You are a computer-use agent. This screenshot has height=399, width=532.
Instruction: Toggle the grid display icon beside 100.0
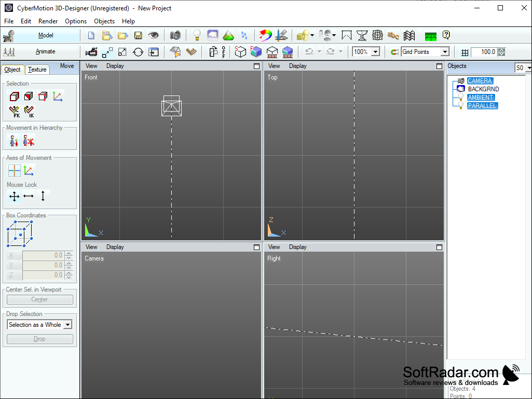tap(465, 52)
